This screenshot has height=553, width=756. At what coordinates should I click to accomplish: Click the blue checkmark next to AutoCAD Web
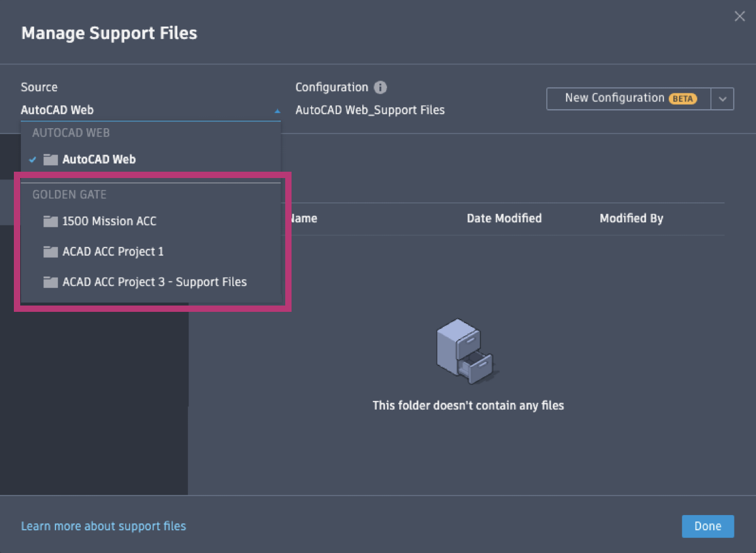[x=33, y=159]
